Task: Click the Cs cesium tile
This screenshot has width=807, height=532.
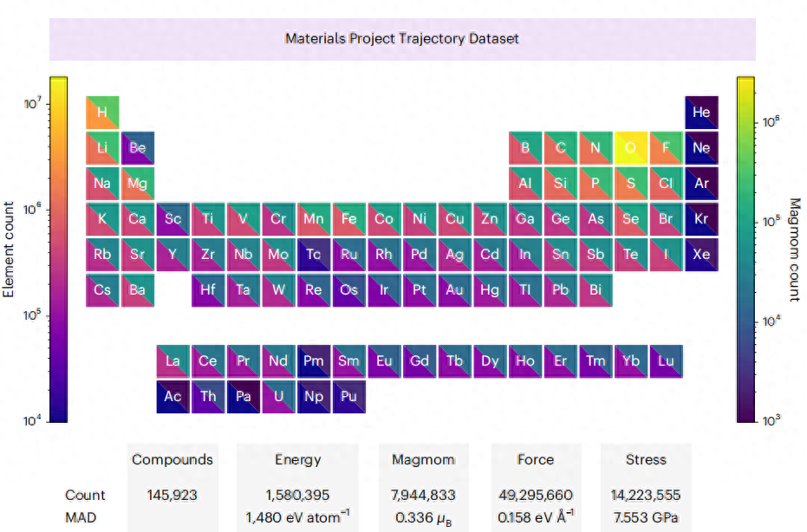Action: [x=102, y=289]
